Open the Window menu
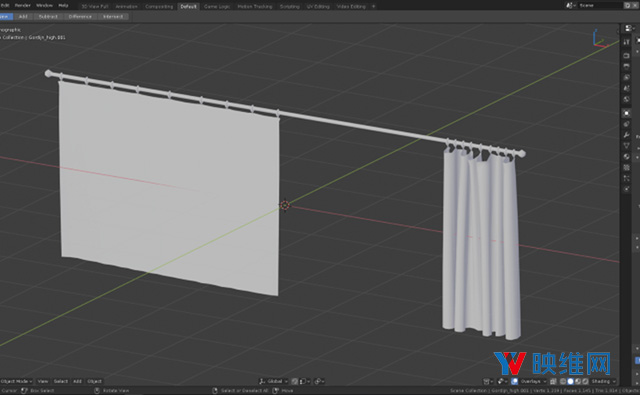The height and width of the screenshot is (395, 640). 44,5
